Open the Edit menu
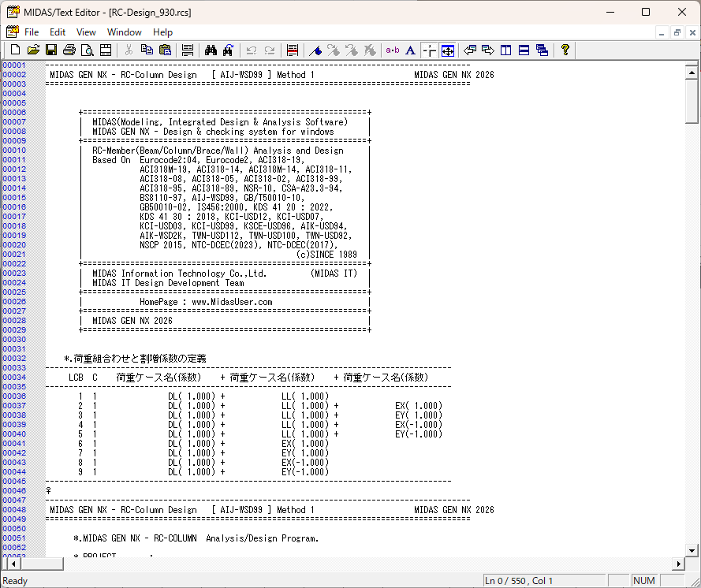 58,32
